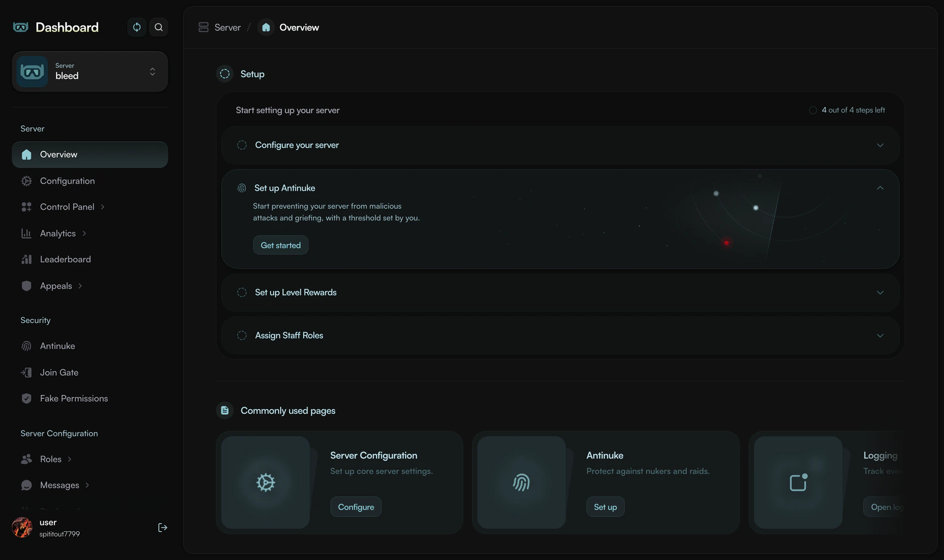This screenshot has width=944, height=560.
Task: Click the Get started button
Action: coord(281,245)
